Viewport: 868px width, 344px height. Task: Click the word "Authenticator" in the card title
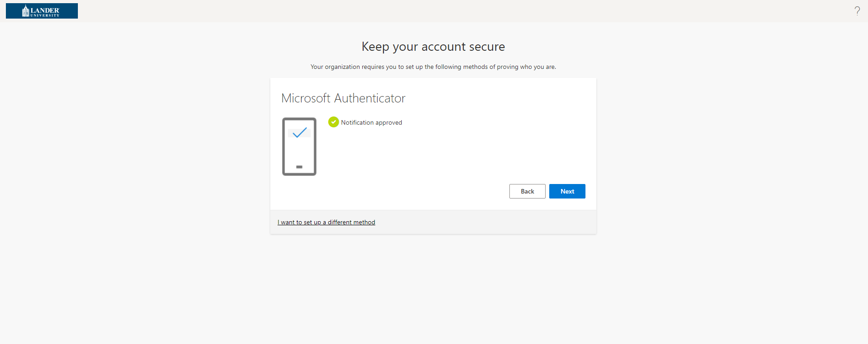click(369, 98)
